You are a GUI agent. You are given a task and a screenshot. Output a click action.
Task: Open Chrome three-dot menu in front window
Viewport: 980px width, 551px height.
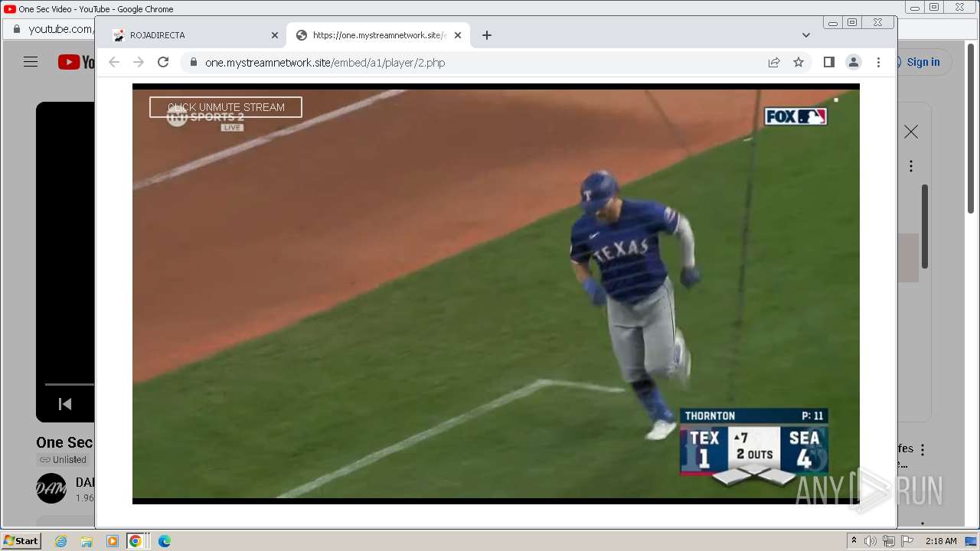(x=878, y=62)
